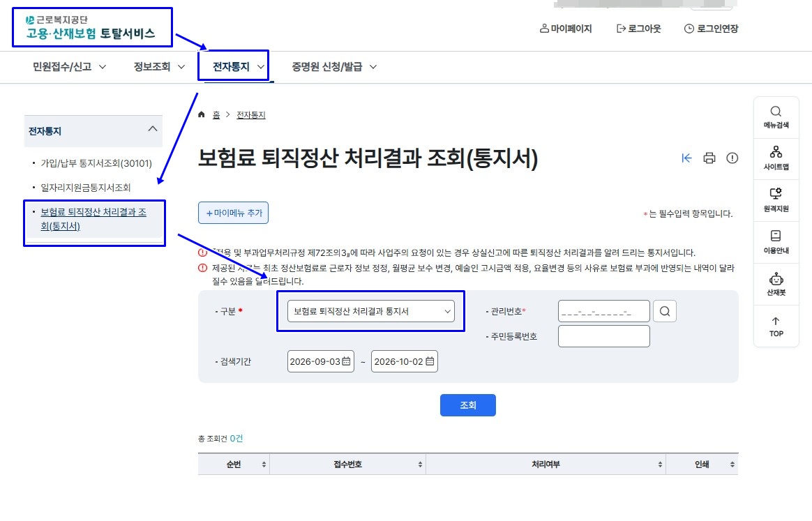Open calendar for start date 2026-09-03
Screen dimensions: 812x521
[x=347, y=361]
